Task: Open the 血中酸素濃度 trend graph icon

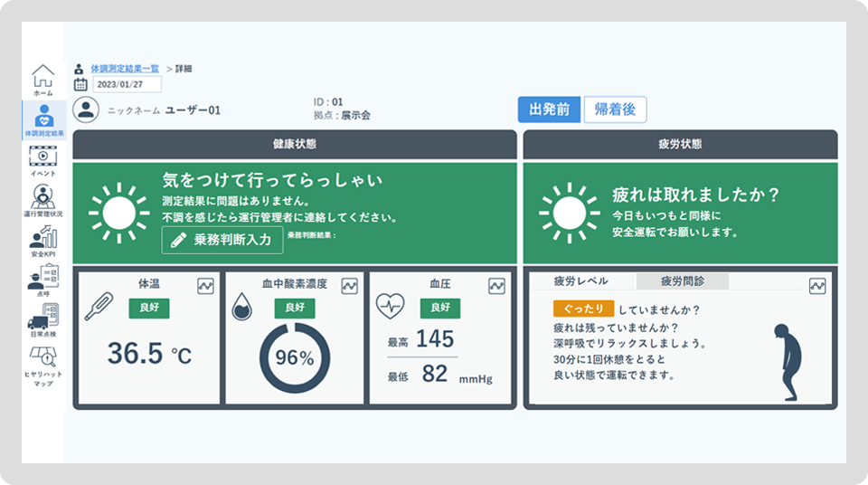Action: (349, 286)
